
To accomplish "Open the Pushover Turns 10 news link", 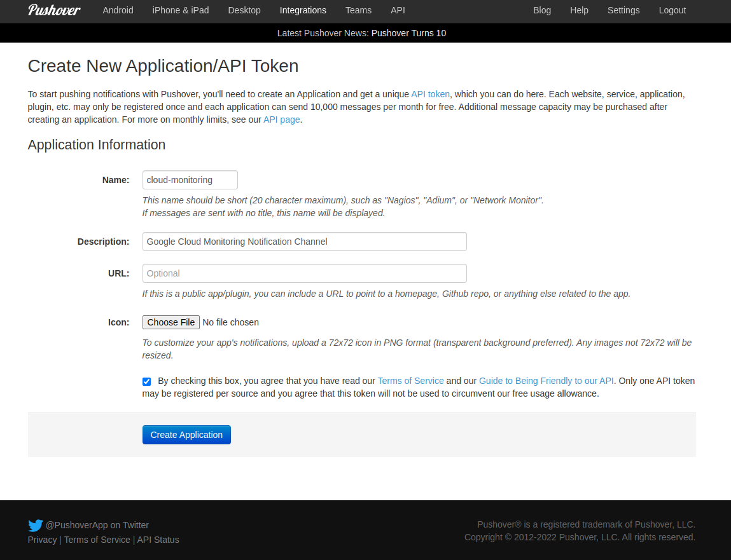I will (409, 33).
